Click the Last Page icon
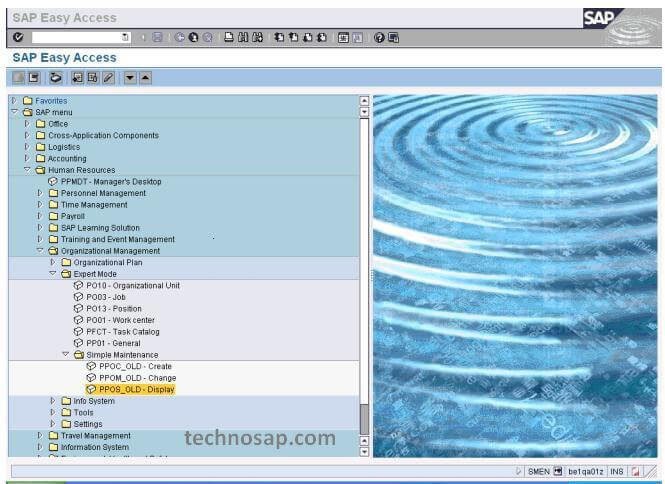Screen dimensions: 665x484 click(x=322, y=38)
